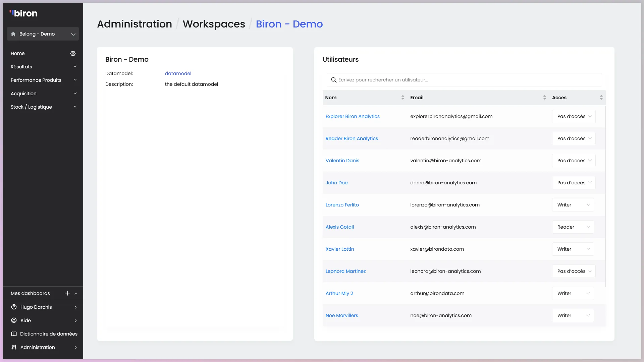Open the Explorer Biron Analytics user link
The width and height of the screenshot is (644, 362).
(x=353, y=116)
